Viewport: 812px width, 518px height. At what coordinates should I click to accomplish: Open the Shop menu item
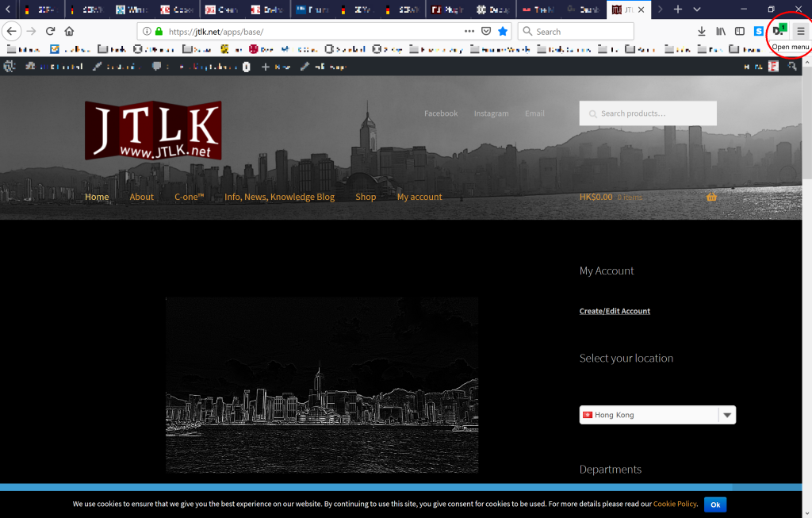pyautogui.click(x=366, y=197)
